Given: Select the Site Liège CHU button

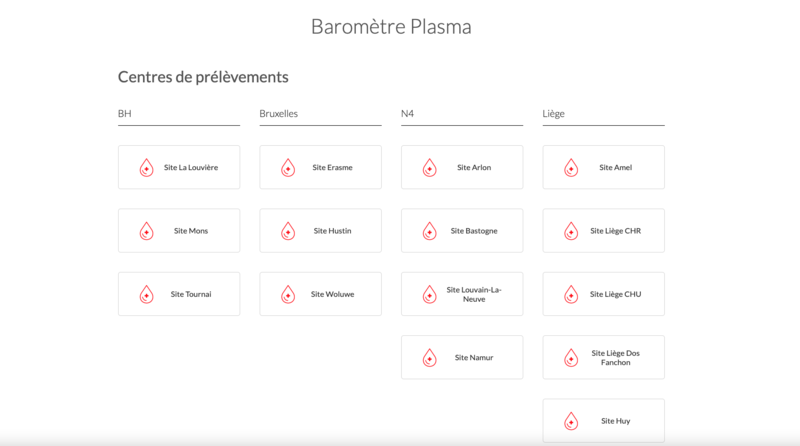Looking at the screenshot, I should tap(604, 294).
